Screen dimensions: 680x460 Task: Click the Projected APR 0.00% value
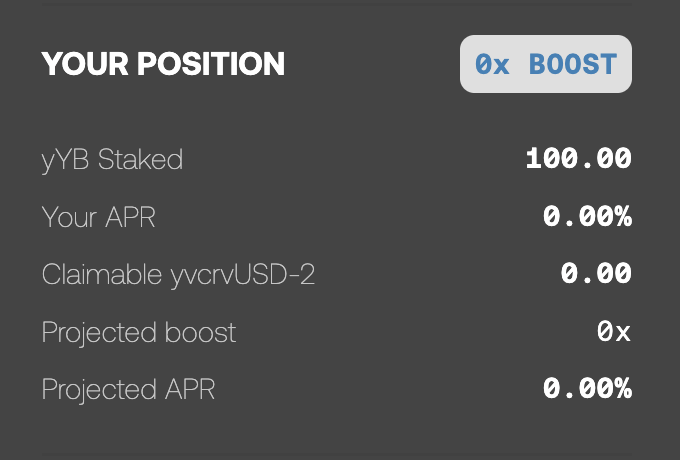point(587,389)
